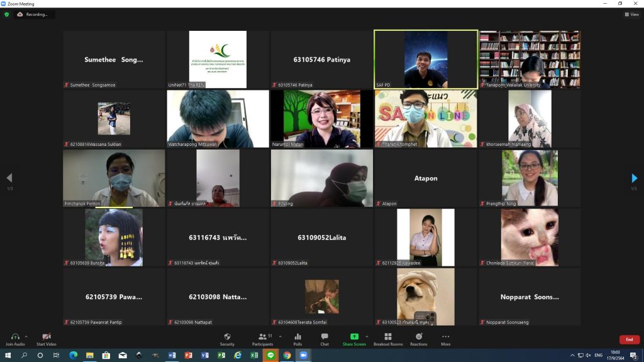Open the Polls window
This screenshot has width=644, height=362.
[x=297, y=339]
